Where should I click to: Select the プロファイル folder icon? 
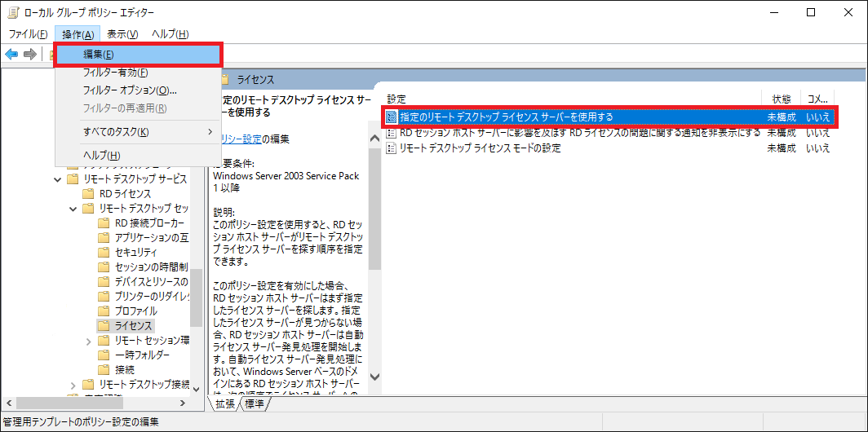tap(104, 311)
